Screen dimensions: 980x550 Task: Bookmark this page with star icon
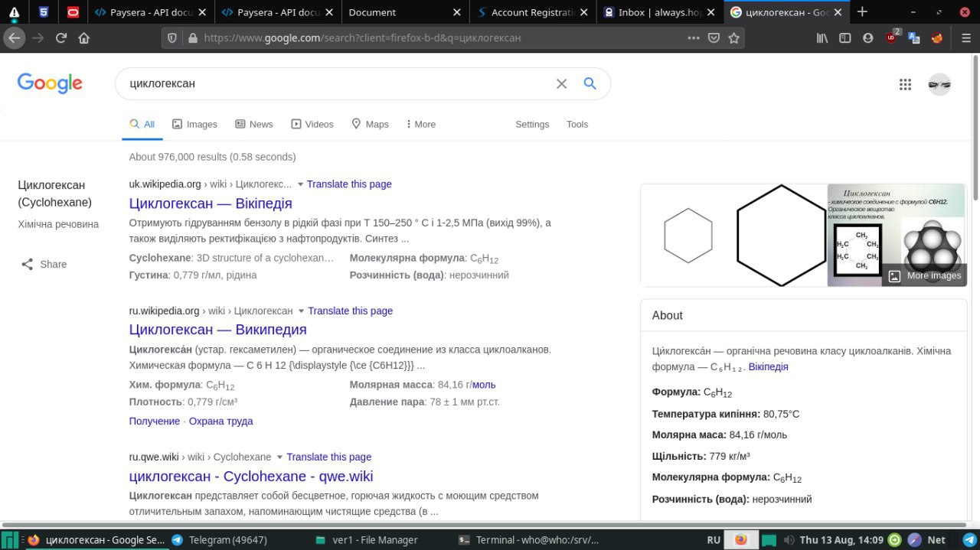pos(733,38)
